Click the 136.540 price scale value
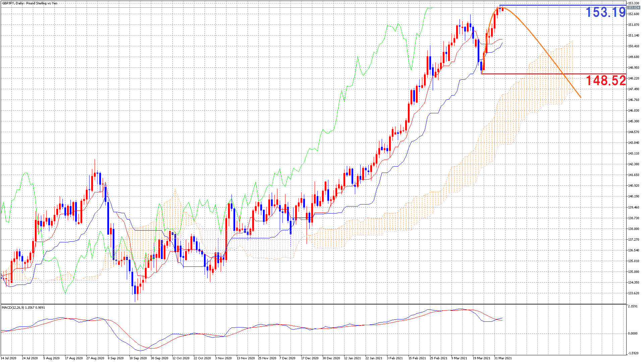 (634, 250)
